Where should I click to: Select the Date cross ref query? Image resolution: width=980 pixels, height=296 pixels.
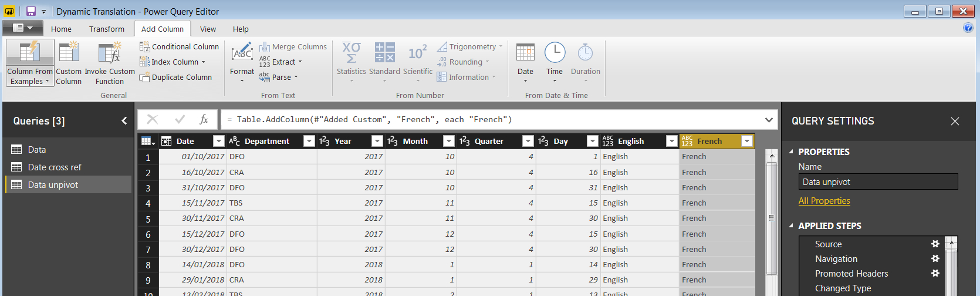pyautogui.click(x=68, y=167)
